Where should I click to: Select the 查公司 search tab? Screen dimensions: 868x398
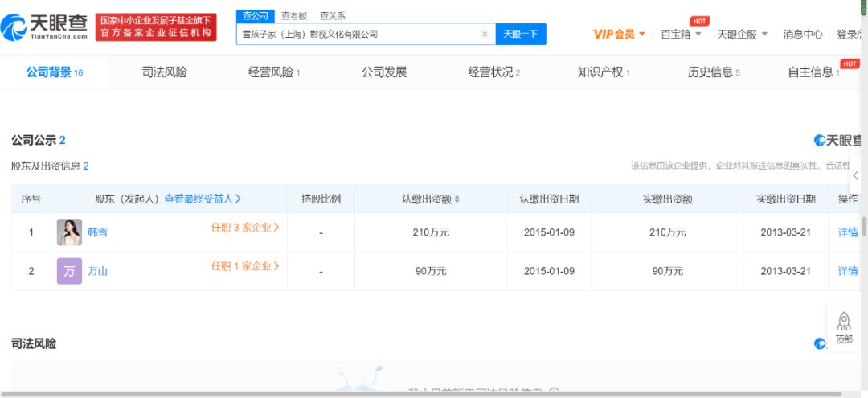coord(256,16)
